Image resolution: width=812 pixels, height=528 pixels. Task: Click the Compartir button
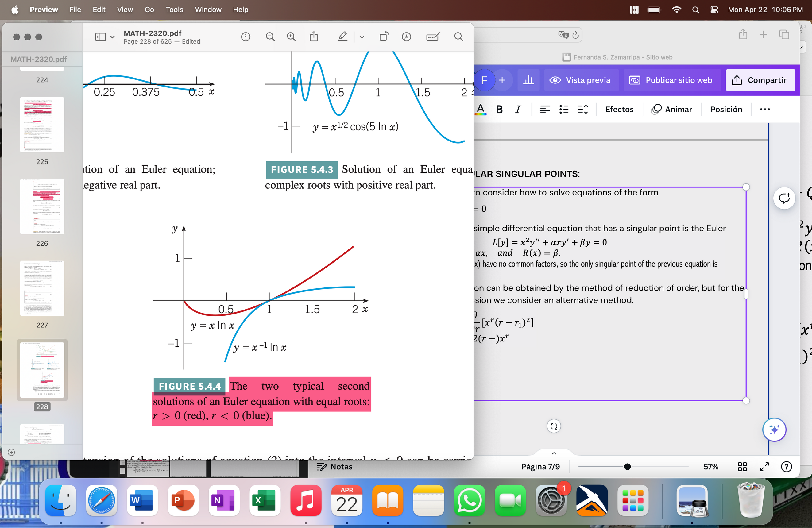[x=760, y=80]
